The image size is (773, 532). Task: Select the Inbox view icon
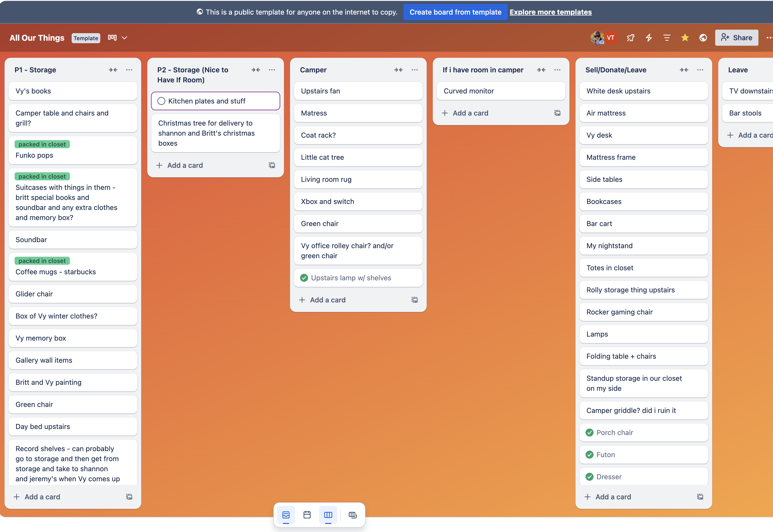(x=286, y=515)
